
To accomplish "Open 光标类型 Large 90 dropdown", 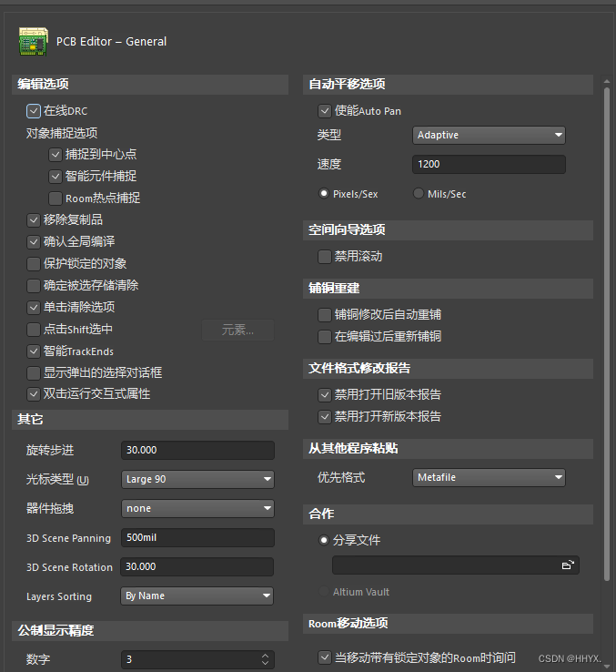I will tap(197, 479).
